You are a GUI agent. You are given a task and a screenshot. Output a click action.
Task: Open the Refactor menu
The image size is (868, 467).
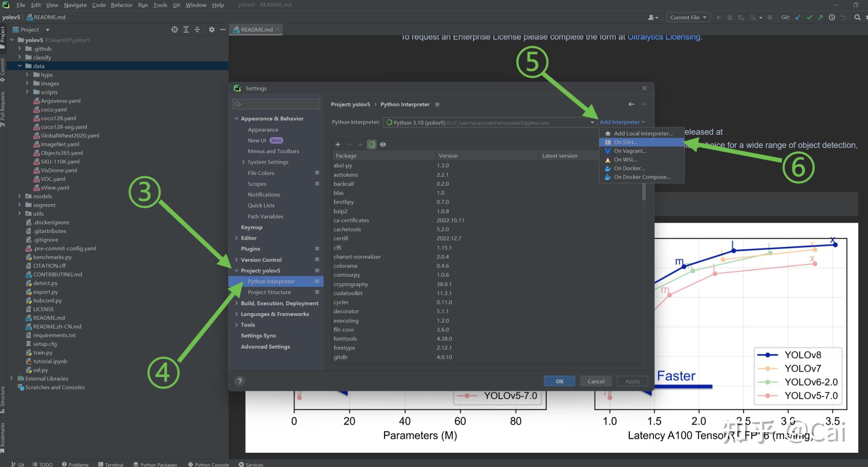point(121,5)
